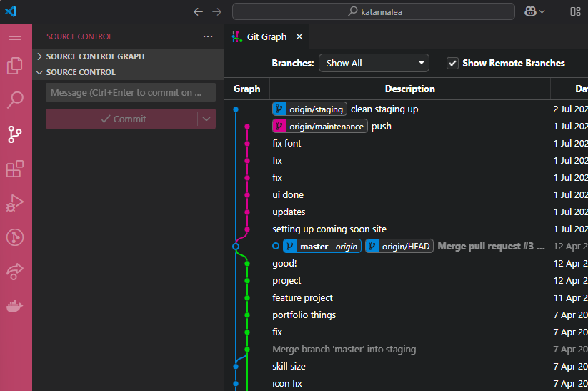Image resolution: width=588 pixels, height=391 pixels.
Task: Click the origin tag beside master
Action: [347, 247]
